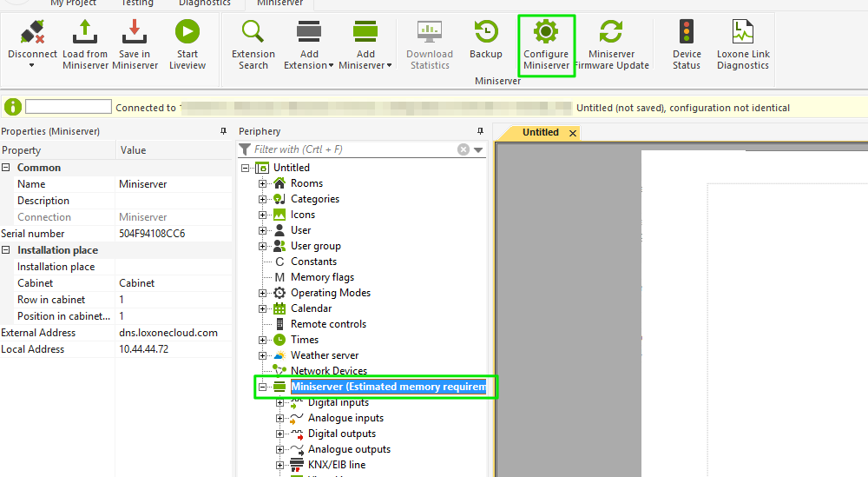Screen dimensions: 868x477
Task: Open Loxone Link Diagnostics
Action: tap(743, 45)
